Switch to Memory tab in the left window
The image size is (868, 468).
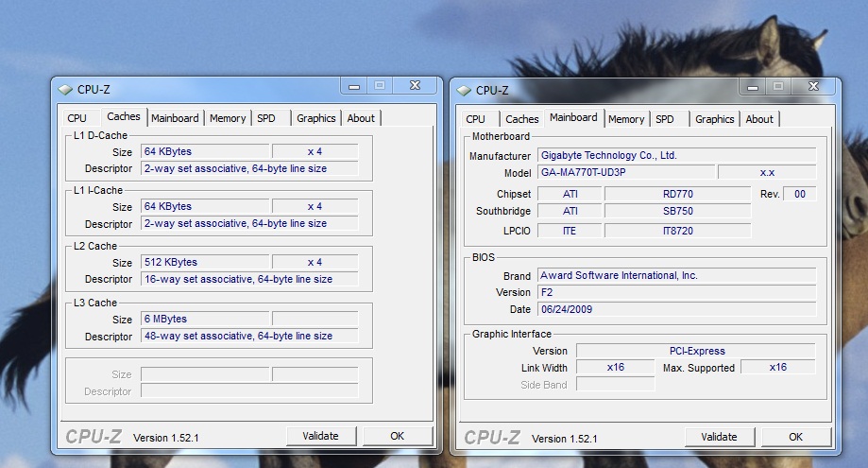[228, 118]
